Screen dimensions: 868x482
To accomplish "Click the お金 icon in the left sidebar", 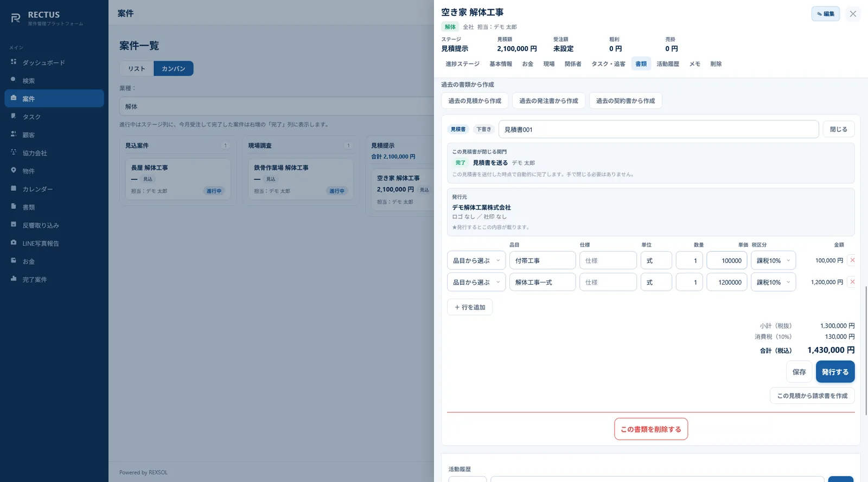I will [14, 261].
